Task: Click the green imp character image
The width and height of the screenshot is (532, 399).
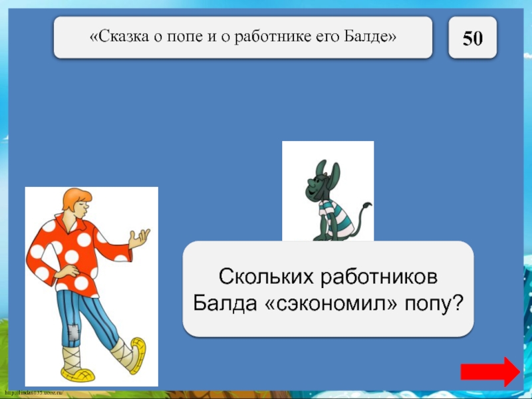Action: 327,191
